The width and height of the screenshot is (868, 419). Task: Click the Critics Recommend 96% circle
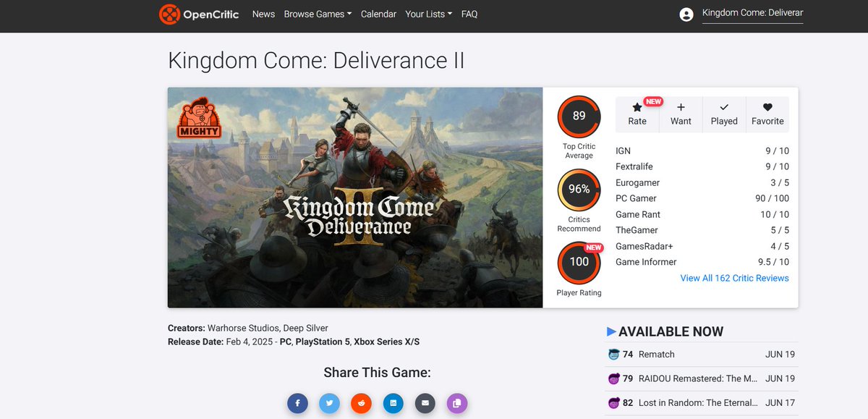(x=579, y=190)
